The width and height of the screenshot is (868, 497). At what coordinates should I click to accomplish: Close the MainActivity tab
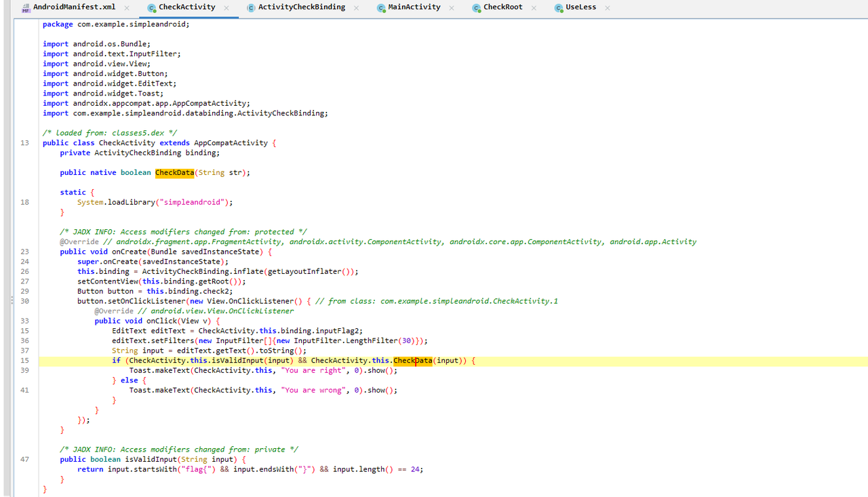click(x=451, y=8)
